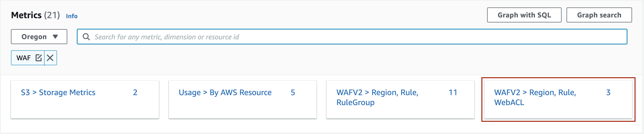This screenshot has width=644, height=134.
Task: Focus the metric search input field
Action: (x=352, y=37)
